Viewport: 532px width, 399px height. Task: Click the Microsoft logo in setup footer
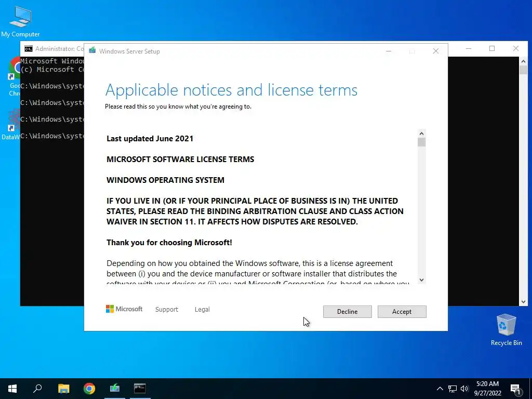124,309
